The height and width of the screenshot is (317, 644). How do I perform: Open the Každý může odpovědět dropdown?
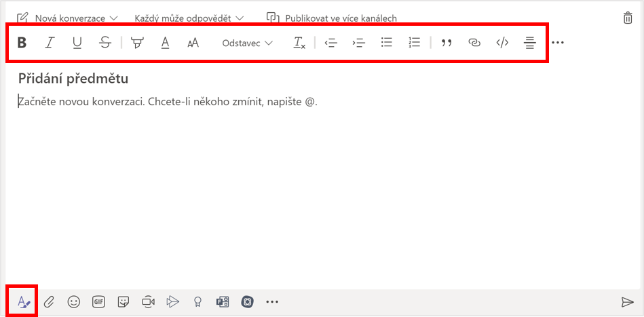189,18
